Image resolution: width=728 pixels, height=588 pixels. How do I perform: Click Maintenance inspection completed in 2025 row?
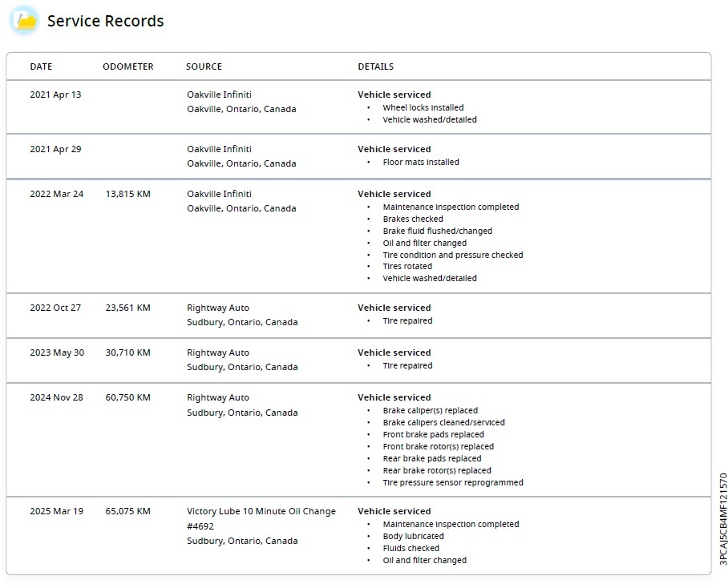(x=451, y=524)
